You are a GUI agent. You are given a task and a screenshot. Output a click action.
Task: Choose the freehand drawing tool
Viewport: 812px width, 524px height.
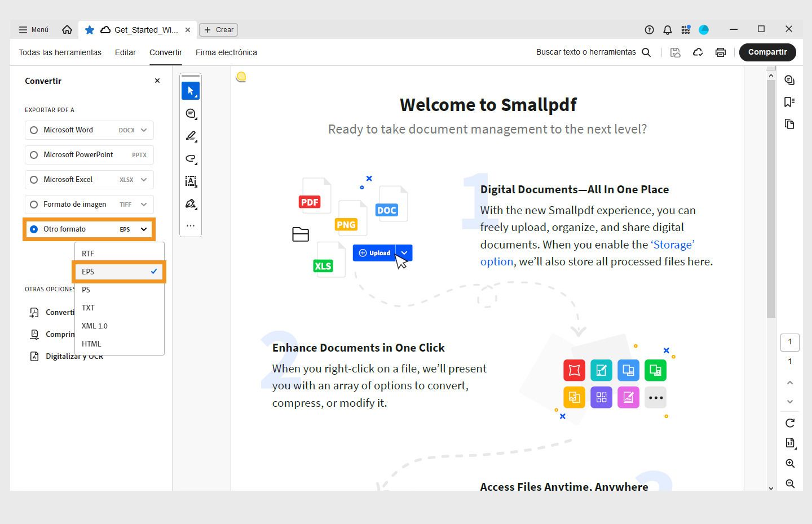(x=191, y=158)
